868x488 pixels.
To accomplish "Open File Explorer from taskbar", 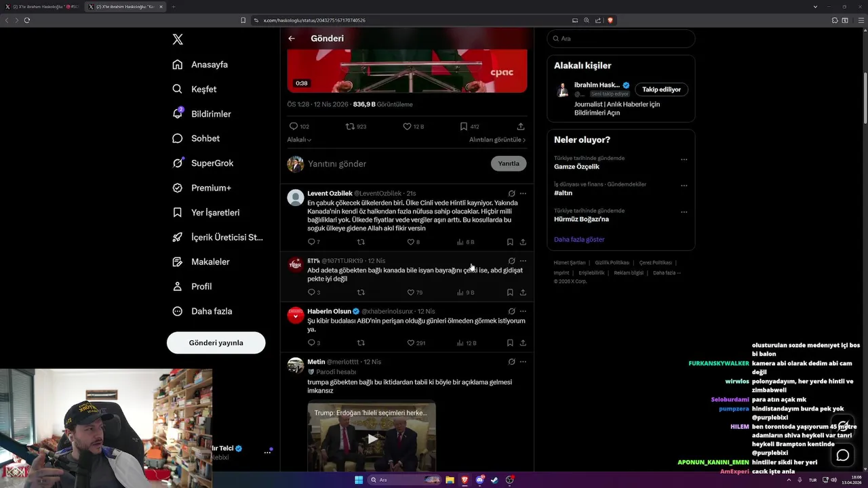I will pos(450,480).
